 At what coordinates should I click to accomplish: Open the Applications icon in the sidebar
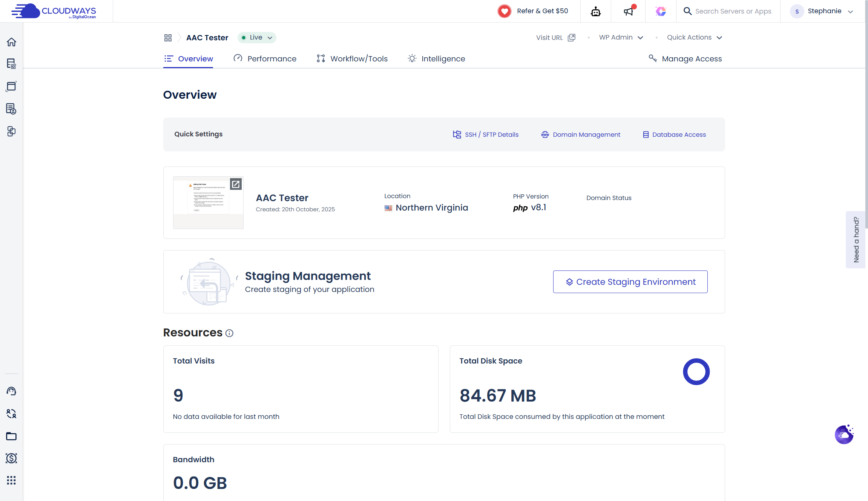pyautogui.click(x=11, y=86)
